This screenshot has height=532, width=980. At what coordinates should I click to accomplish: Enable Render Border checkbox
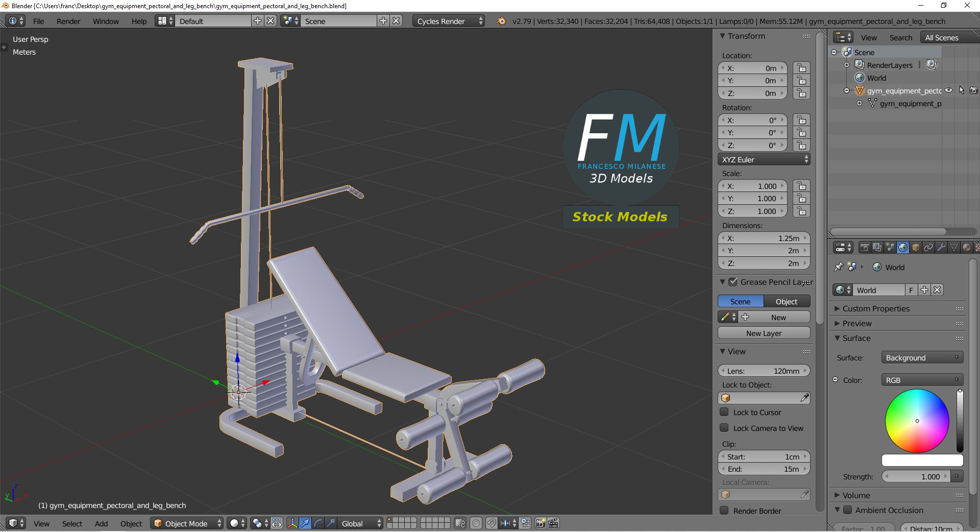(724, 511)
